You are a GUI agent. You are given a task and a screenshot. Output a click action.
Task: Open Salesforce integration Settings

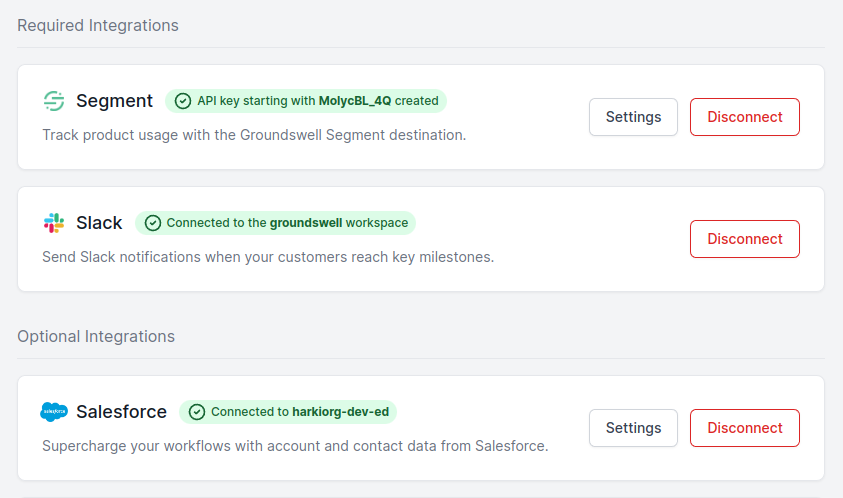[633, 428]
